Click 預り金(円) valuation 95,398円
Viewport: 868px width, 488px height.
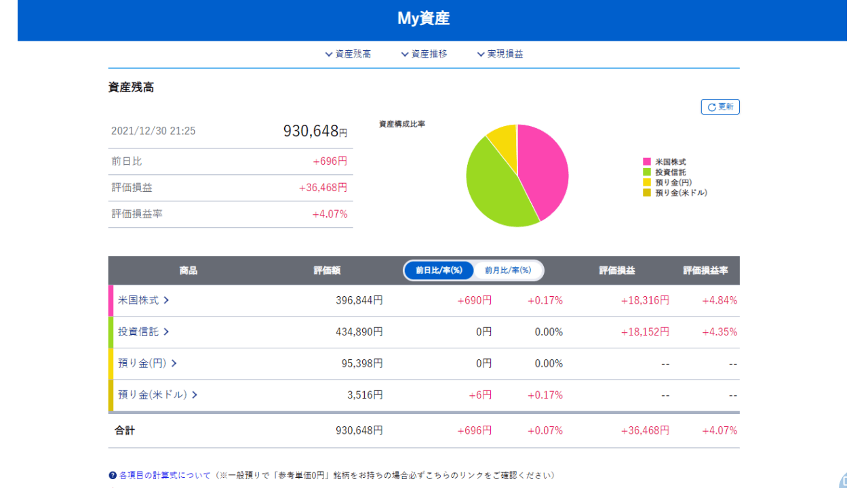click(362, 363)
